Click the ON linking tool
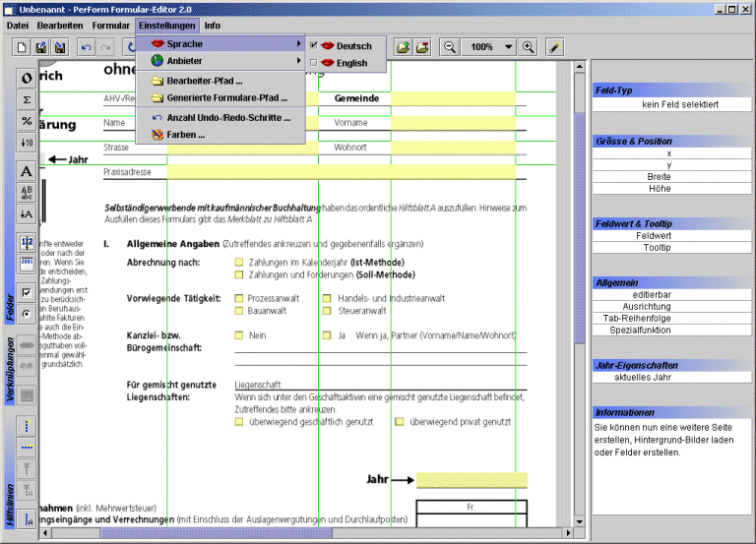The image size is (756, 544). click(x=27, y=395)
